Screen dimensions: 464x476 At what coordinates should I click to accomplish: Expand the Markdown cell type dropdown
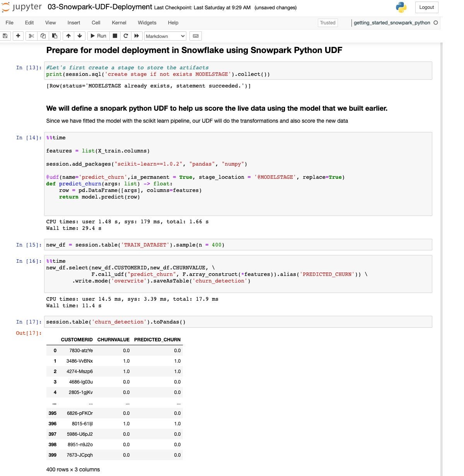[165, 36]
